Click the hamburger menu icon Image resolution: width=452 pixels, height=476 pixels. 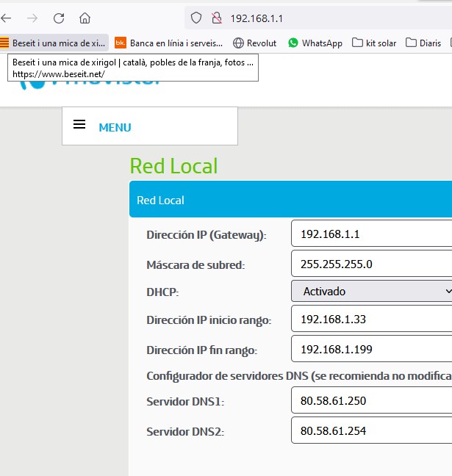point(79,124)
